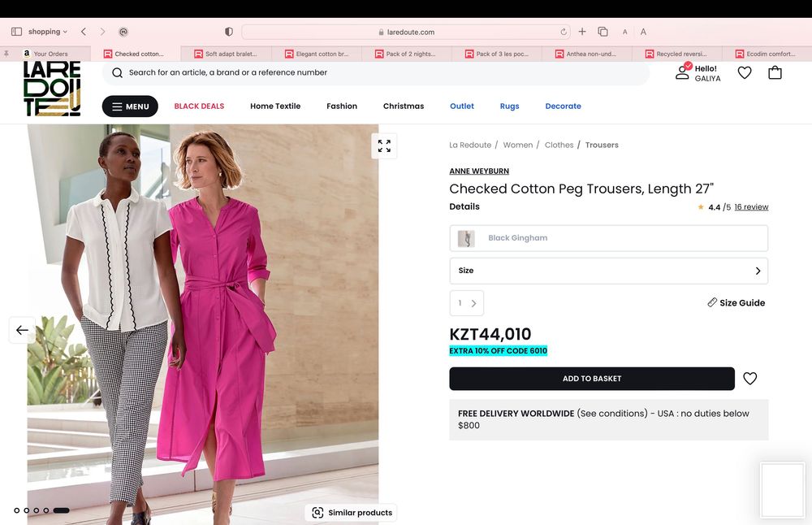Open the Size dropdown
812x525 pixels.
(609, 271)
